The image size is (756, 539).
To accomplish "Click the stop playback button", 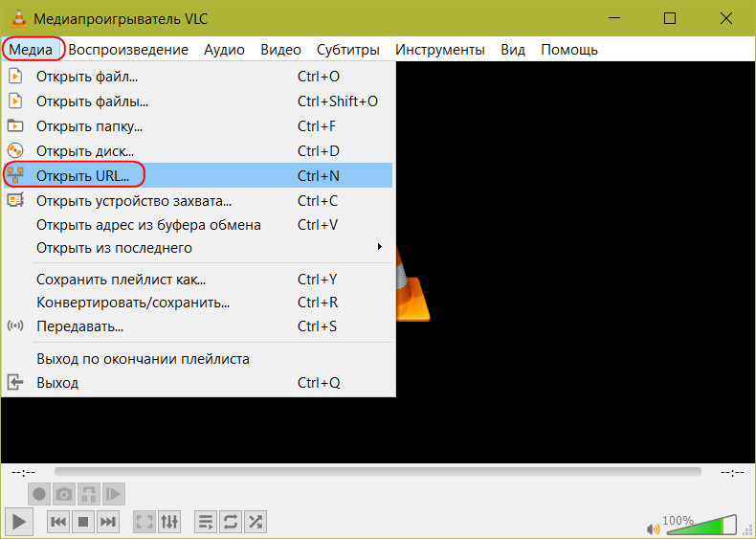I will click(83, 522).
